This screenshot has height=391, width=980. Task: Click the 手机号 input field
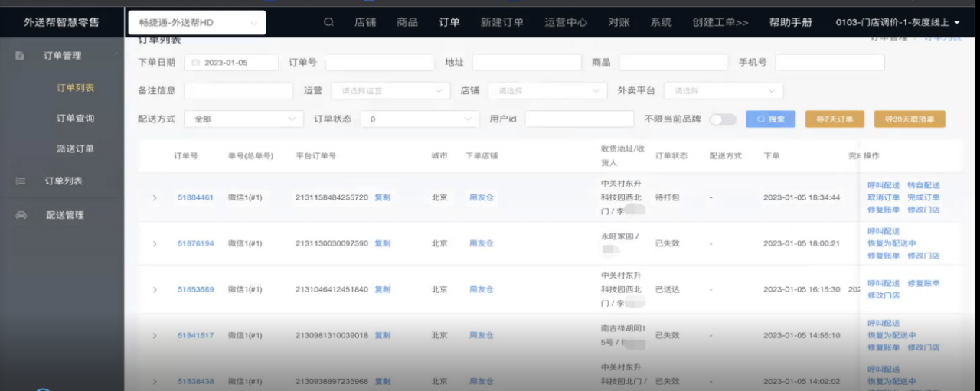(x=829, y=63)
